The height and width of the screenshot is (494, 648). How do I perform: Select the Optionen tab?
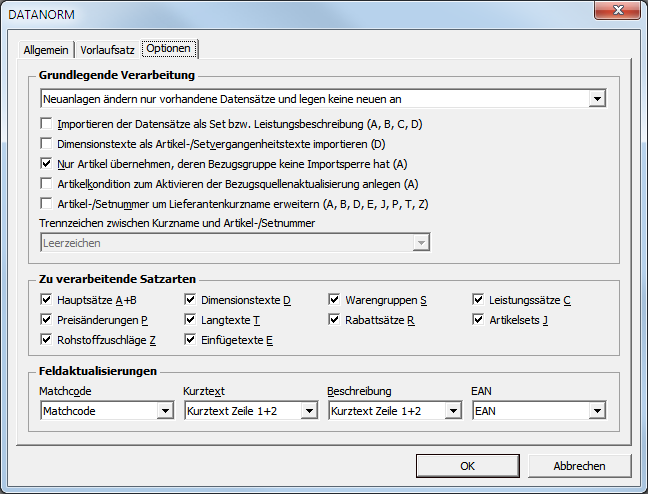[x=169, y=48]
